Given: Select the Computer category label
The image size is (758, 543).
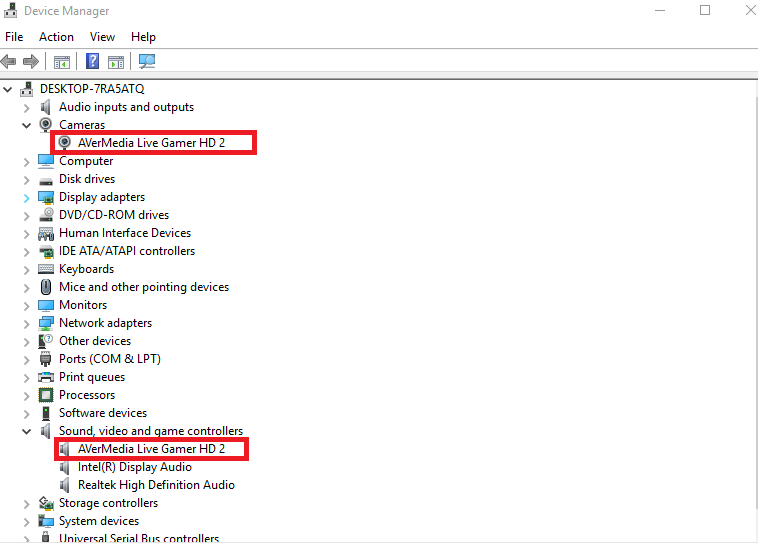Looking at the screenshot, I should point(86,161).
